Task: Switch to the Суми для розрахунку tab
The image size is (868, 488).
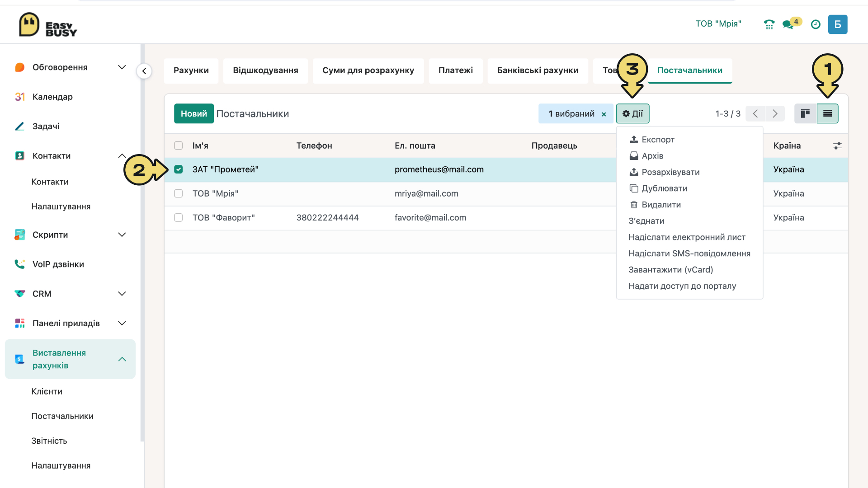Action: (x=368, y=70)
